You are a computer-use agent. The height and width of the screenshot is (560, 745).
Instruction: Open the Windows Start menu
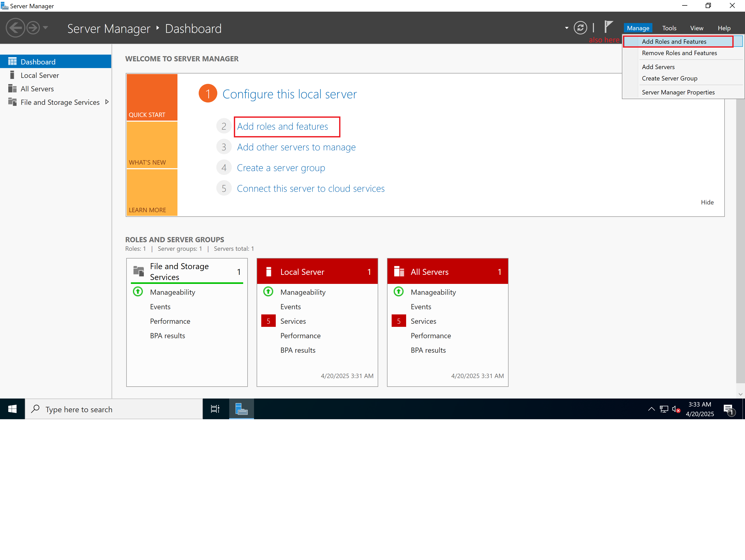pyautogui.click(x=12, y=409)
